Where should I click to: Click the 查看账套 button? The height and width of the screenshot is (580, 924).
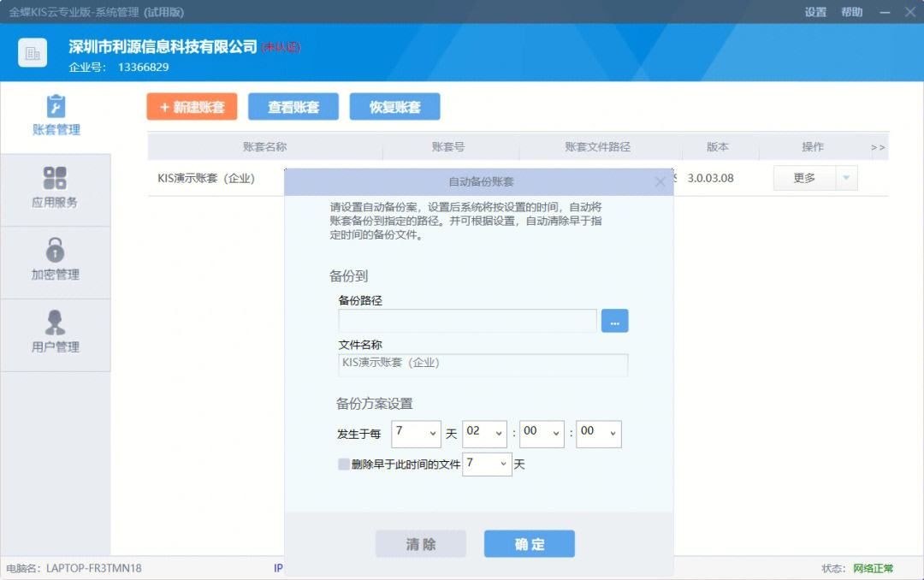tap(293, 107)
